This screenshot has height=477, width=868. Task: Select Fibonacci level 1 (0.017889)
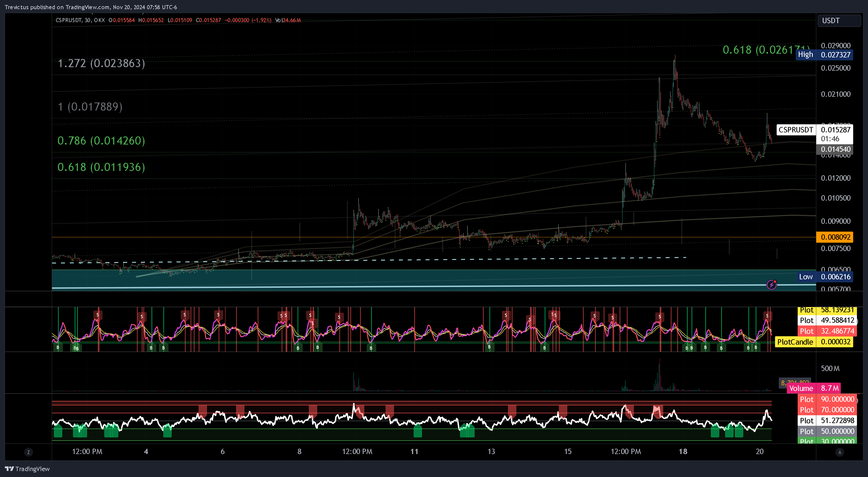[90, 107]
